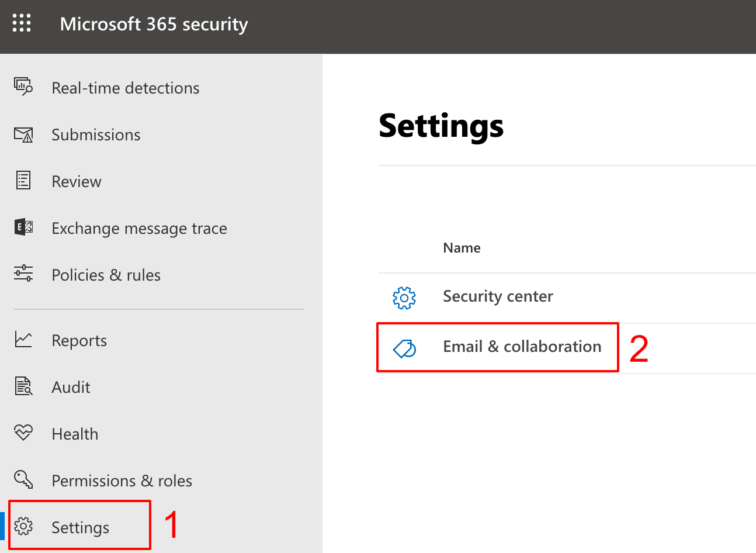Open Email & collaboration settings

tap(567, 348)
